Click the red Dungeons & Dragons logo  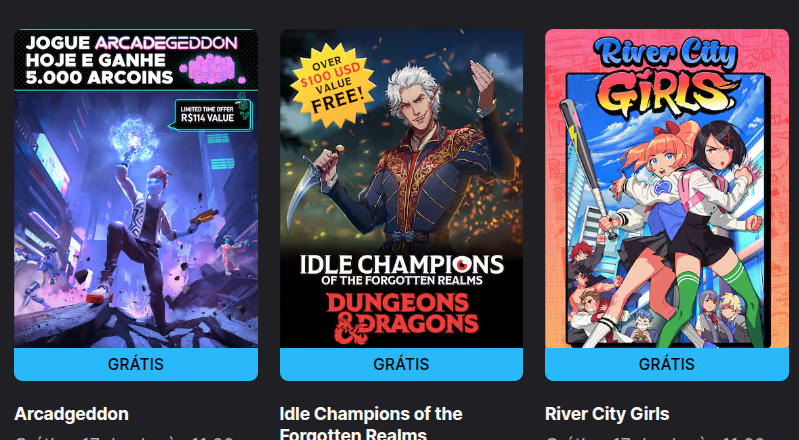pyautogui.click(x=403, y=317)
